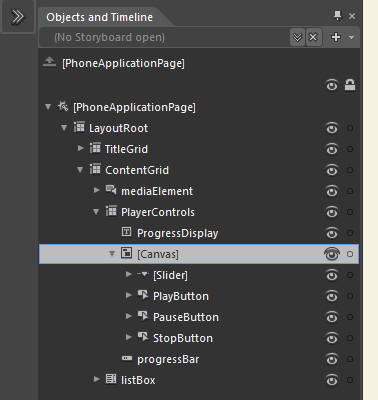Expand the StopButton node
Screen dimensions: 378x400
[x=128, y=338]
